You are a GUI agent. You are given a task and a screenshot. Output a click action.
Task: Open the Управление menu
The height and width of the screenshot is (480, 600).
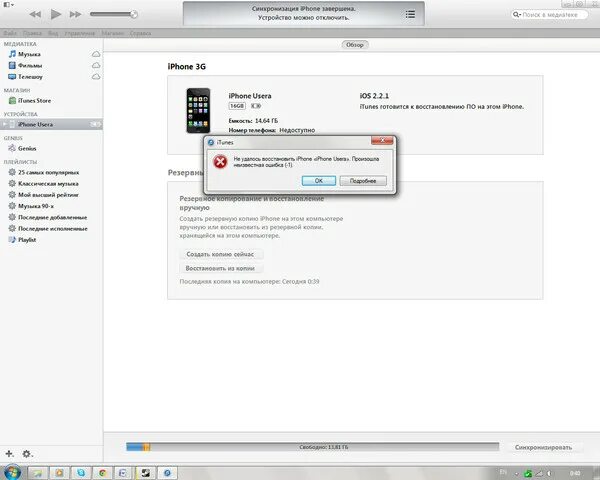[x=80, y=33]
